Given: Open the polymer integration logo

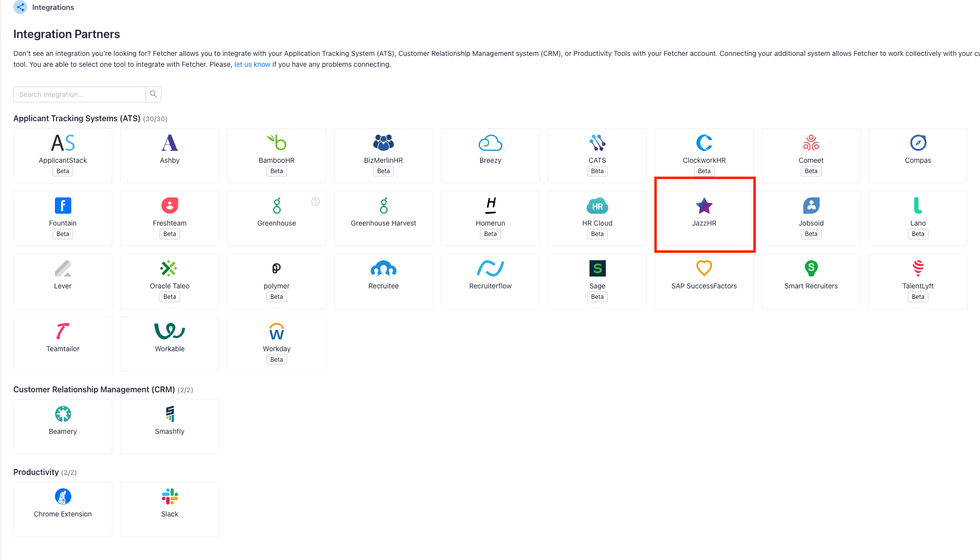Looking at the screenshot, I should pos(277,268).
